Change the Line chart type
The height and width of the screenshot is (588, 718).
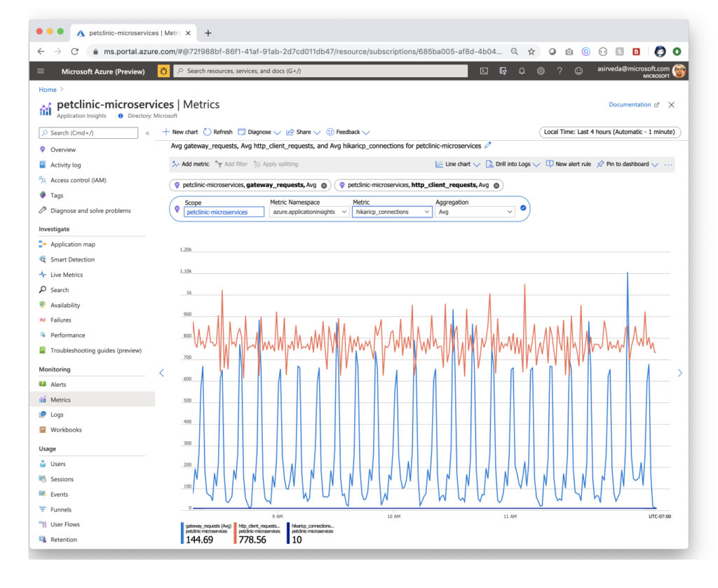pos(458,163)
